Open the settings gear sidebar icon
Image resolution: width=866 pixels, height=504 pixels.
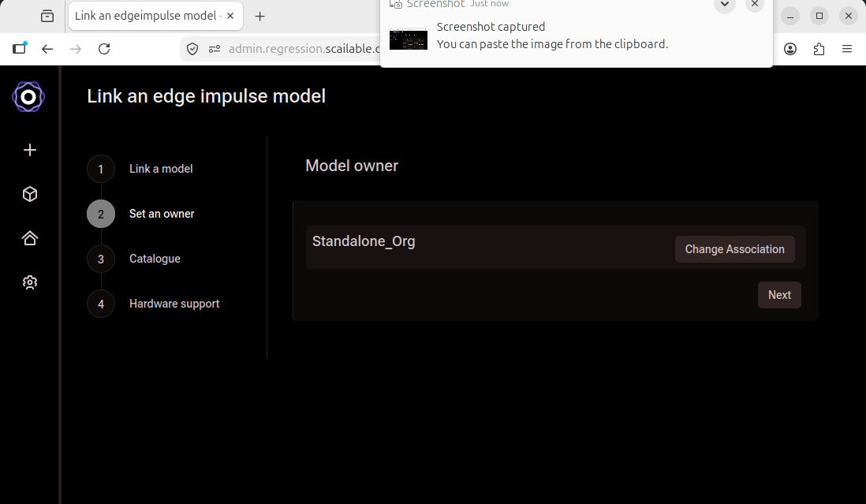[30, 282]
